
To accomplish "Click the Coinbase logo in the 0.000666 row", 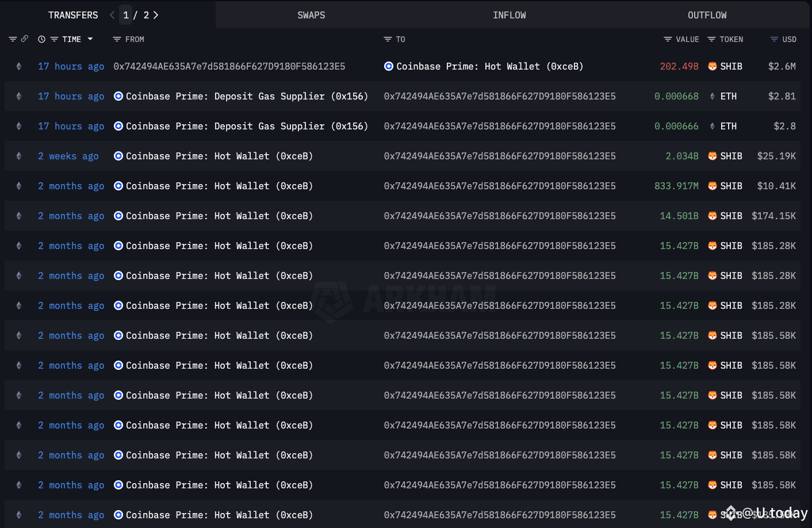I will [x=118, y=126].
